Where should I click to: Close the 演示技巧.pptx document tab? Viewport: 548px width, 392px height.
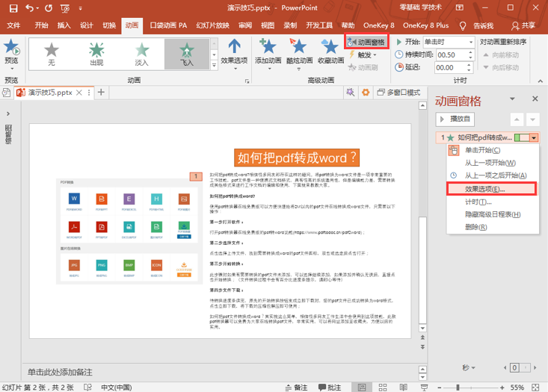click(x=79, y=93)
